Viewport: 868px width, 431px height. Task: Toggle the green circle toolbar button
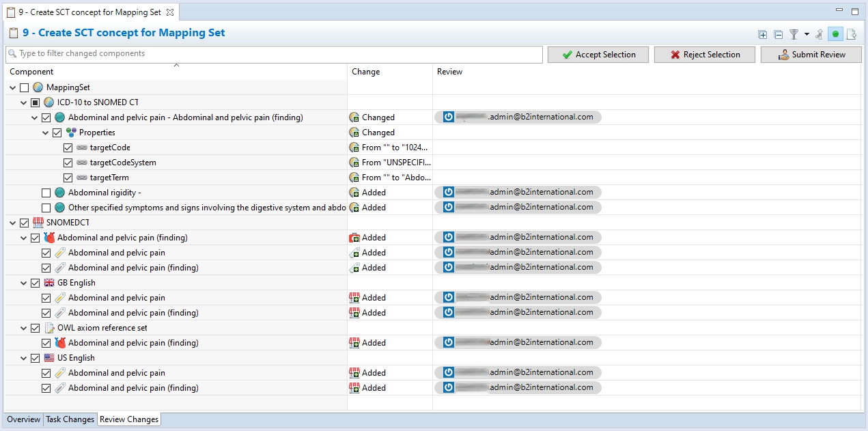(x=835, y=34)
